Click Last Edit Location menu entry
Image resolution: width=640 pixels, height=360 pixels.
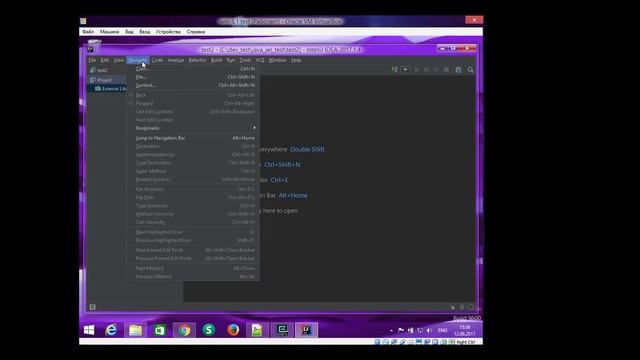click(193, 111)
